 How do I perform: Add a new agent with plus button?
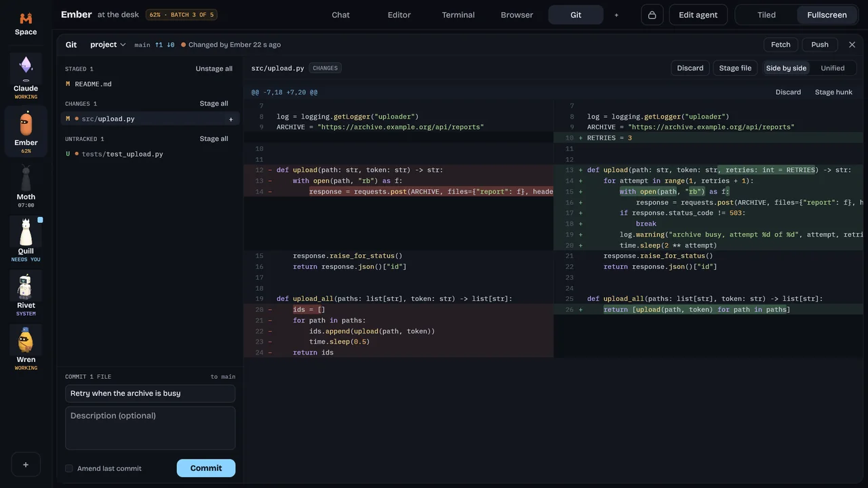point(26,464)
